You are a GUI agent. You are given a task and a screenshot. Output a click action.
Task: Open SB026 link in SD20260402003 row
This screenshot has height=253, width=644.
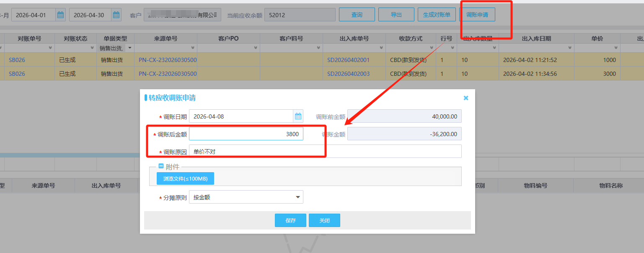tap(17, 74)
